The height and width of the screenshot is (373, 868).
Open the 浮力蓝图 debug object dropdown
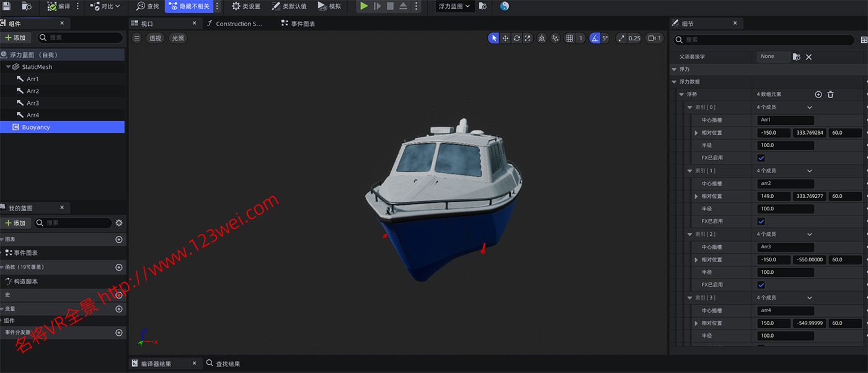pyautogui.click(x=454, y=6)
